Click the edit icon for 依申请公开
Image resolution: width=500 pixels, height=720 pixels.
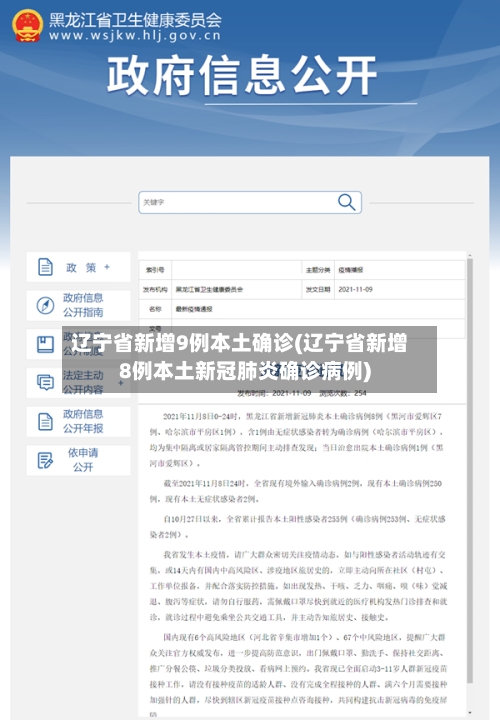coord(45,460)
